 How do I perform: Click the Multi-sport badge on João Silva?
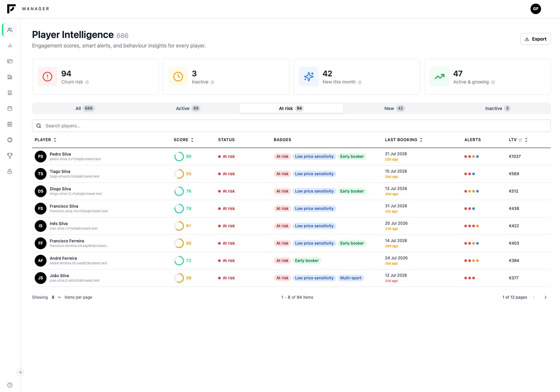tap(351, 278)
